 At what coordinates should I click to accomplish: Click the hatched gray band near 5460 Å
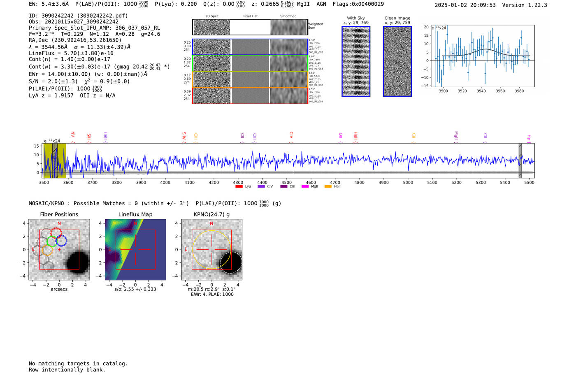click(x=520, y=160)
